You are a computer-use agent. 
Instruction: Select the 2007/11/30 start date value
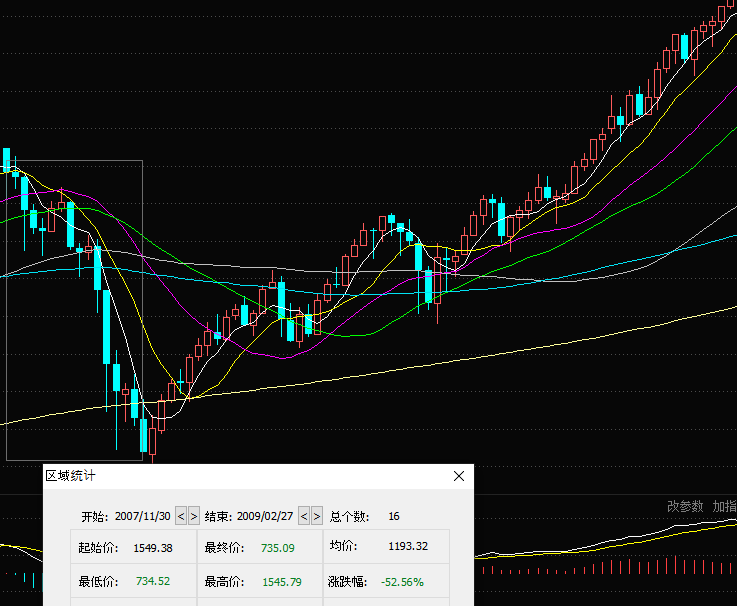(143, 516)
